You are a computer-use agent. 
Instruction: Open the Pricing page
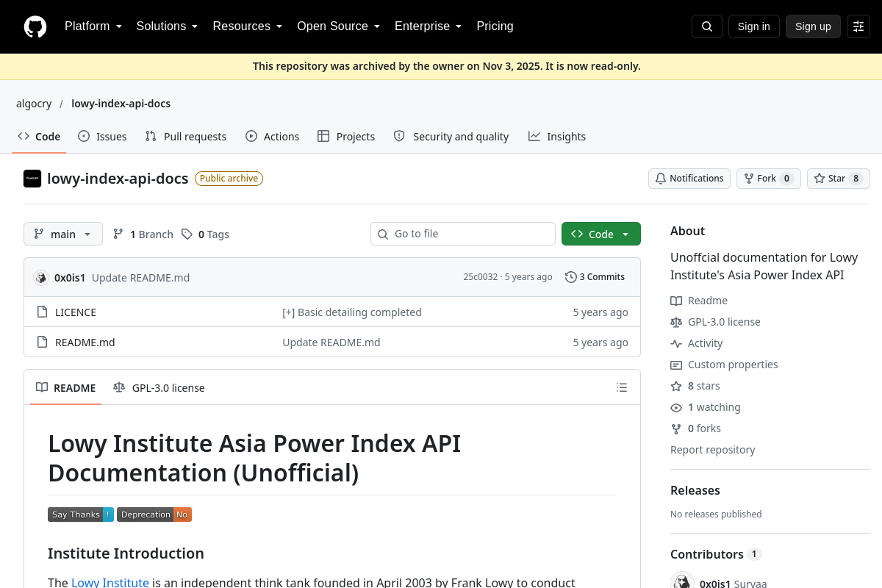(495, 26)
